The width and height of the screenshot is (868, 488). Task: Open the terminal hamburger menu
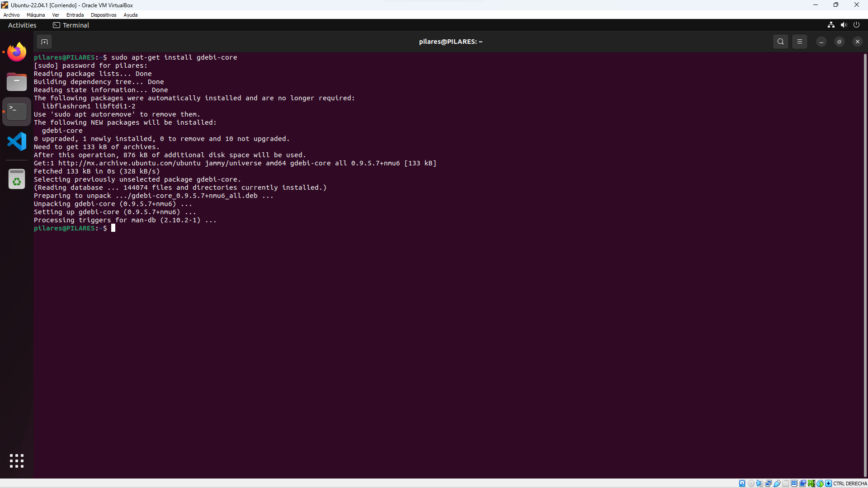pyautogui.click(x=799, y=42)
